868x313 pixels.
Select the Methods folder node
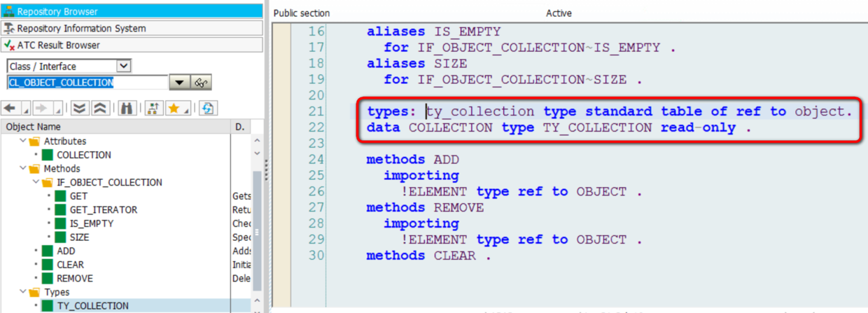62,169
